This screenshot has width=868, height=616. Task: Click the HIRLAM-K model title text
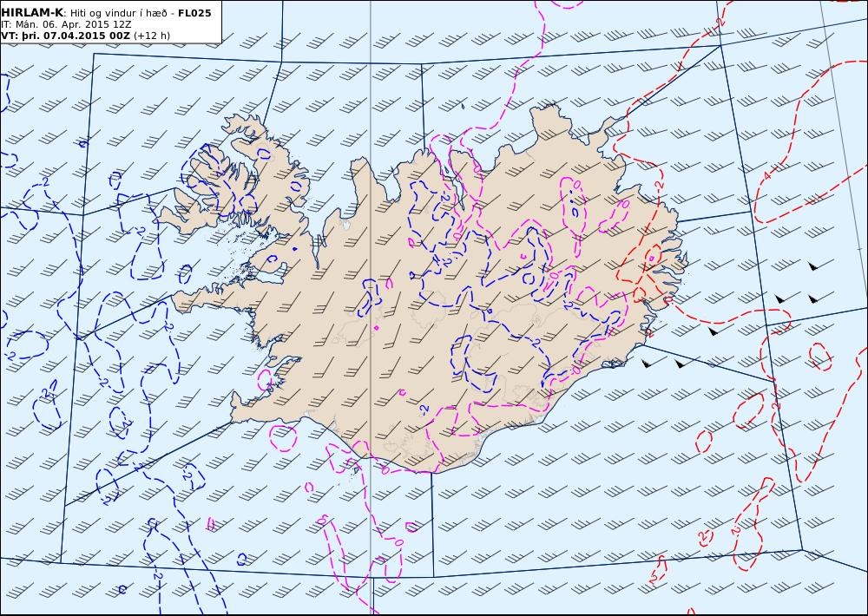point(32,12)
